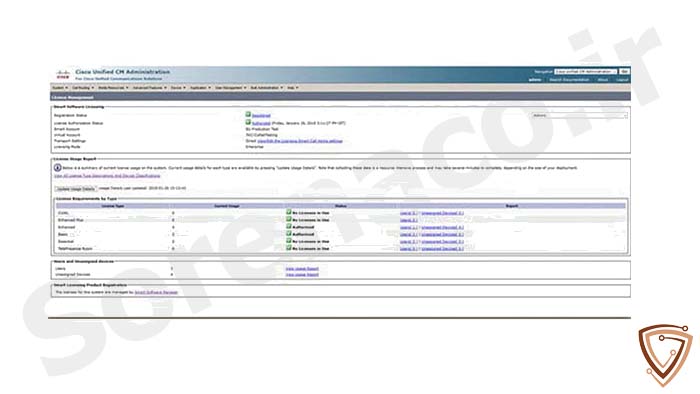This screenshot has width=700, height=394.
Task: Open View/Edit the Licensing Smart Call Home settings
Action: 300,141
